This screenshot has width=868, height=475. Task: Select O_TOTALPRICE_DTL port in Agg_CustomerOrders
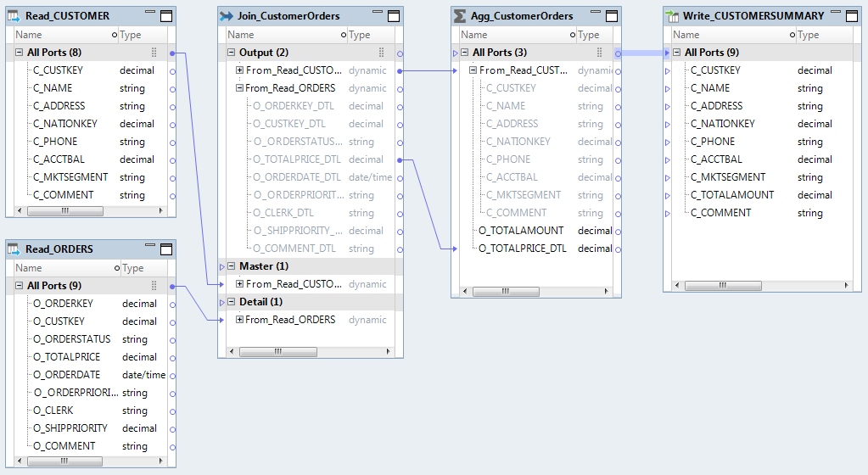point(523,249)
